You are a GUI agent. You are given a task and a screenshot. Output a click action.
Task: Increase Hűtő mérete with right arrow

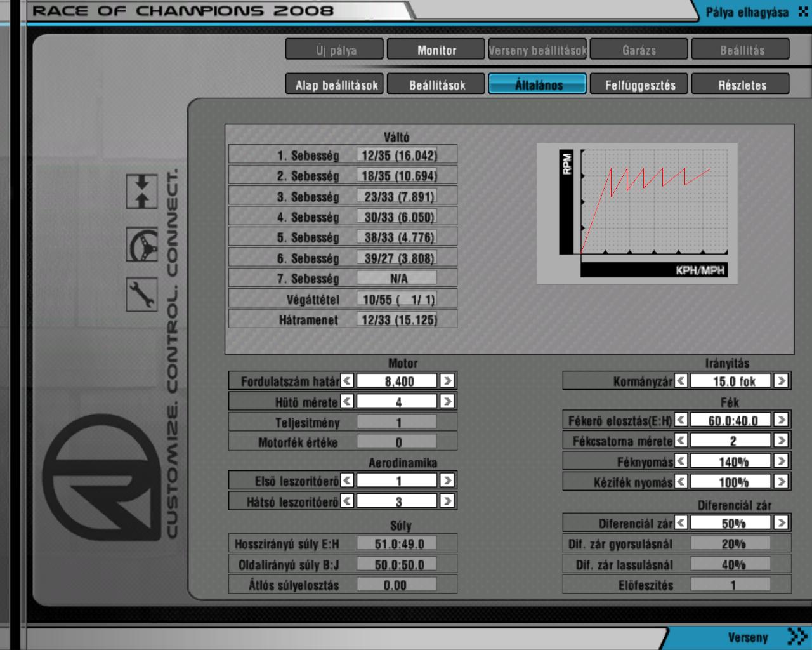[x=447, y=401]
